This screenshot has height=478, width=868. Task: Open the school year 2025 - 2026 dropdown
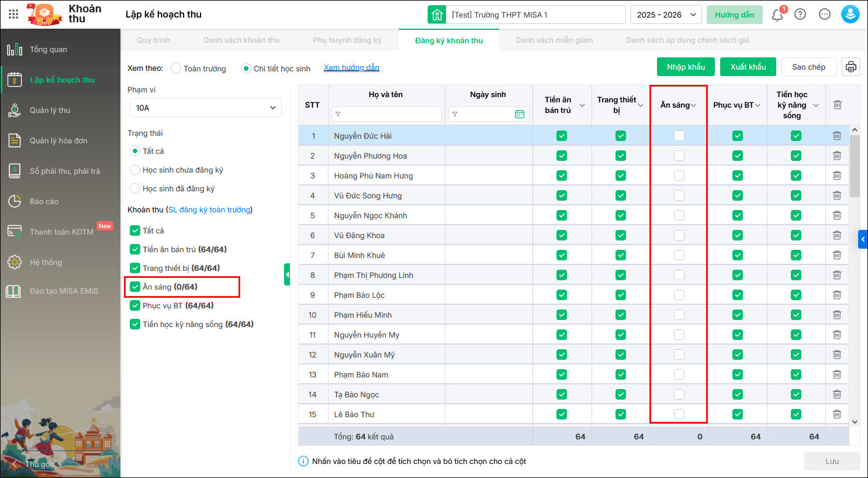click(x=666, y=15)
